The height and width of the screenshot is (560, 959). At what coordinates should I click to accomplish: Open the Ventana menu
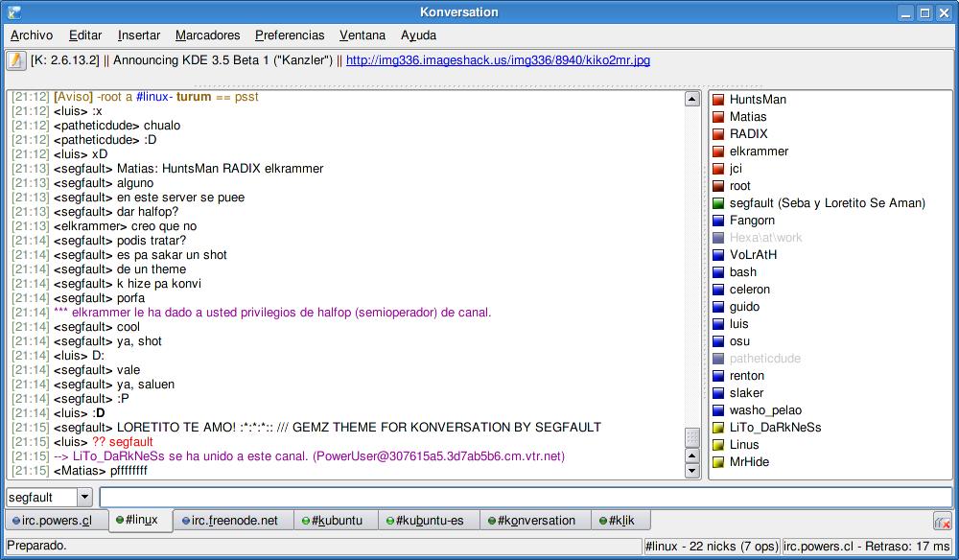coord(363,35)
